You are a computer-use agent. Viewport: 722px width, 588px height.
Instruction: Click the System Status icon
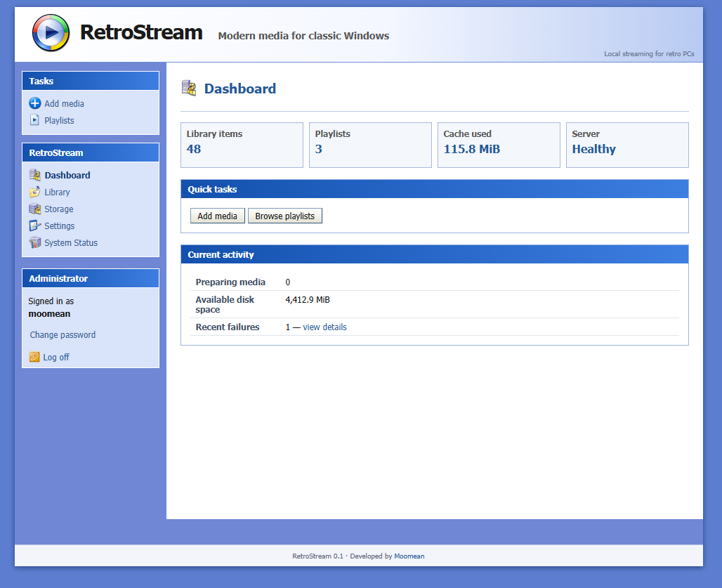coord(35,242)
